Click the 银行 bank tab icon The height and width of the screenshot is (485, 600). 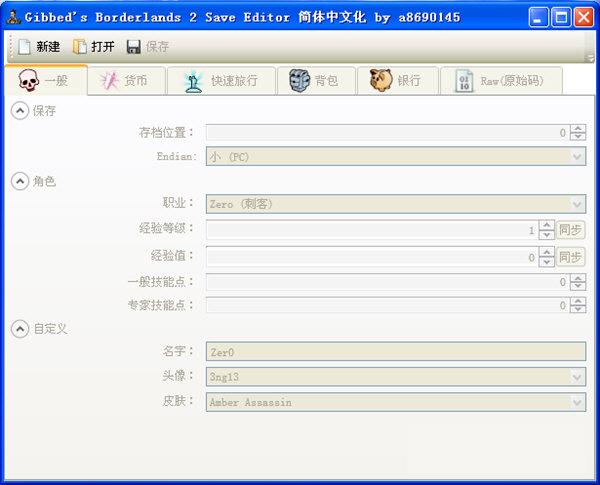coord(381,81)
